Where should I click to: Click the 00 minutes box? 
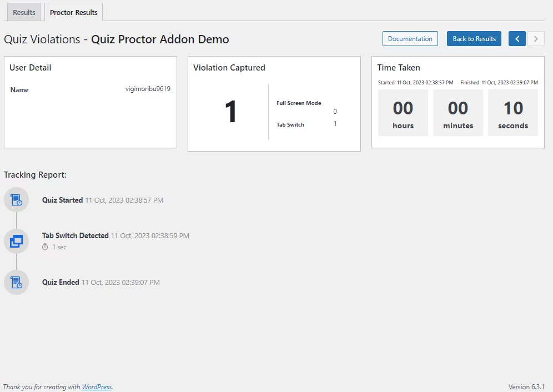click(x=458, y=113)
